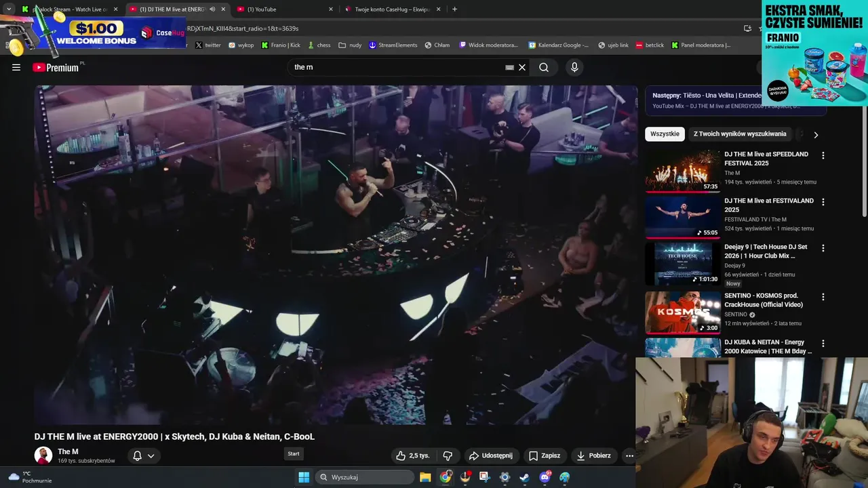Open The M channel name link
The height and width of the screenshot is (488, 868).
[68, 451]
